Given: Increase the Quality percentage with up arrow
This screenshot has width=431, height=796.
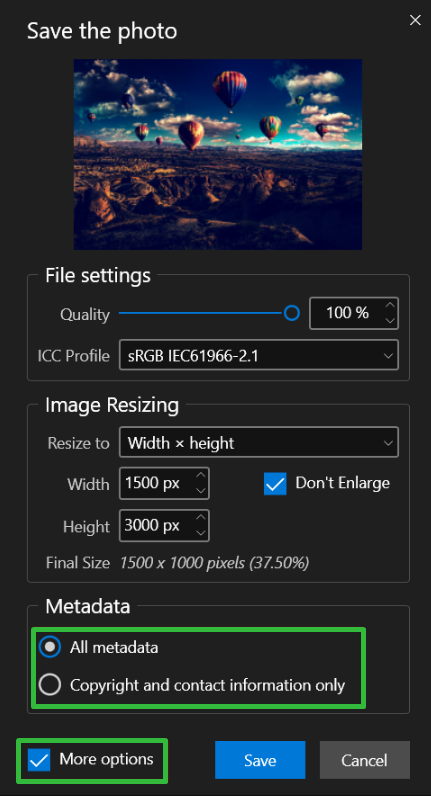Looking at the screenshot, I should pyautogui.click(x=390, y=305).
